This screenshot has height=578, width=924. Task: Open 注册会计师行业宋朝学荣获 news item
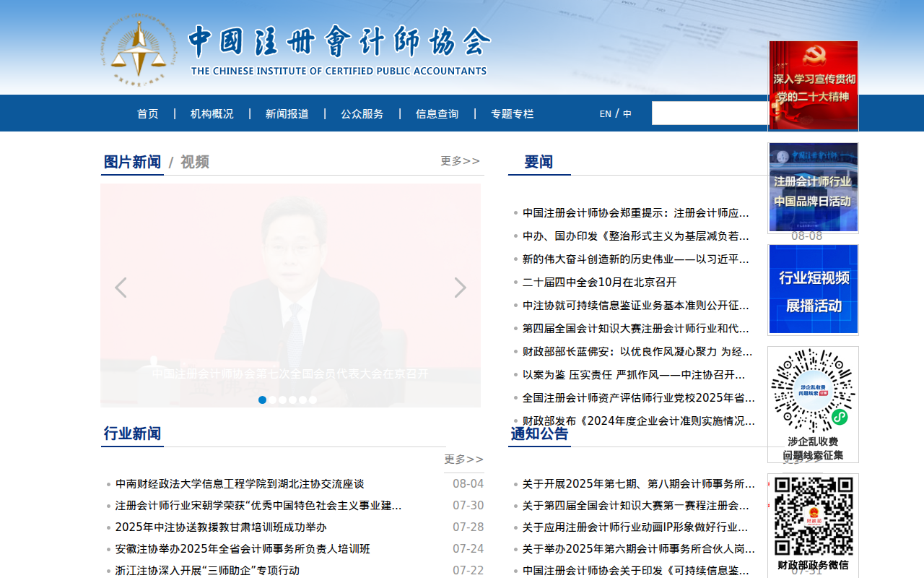click(258, 506)
